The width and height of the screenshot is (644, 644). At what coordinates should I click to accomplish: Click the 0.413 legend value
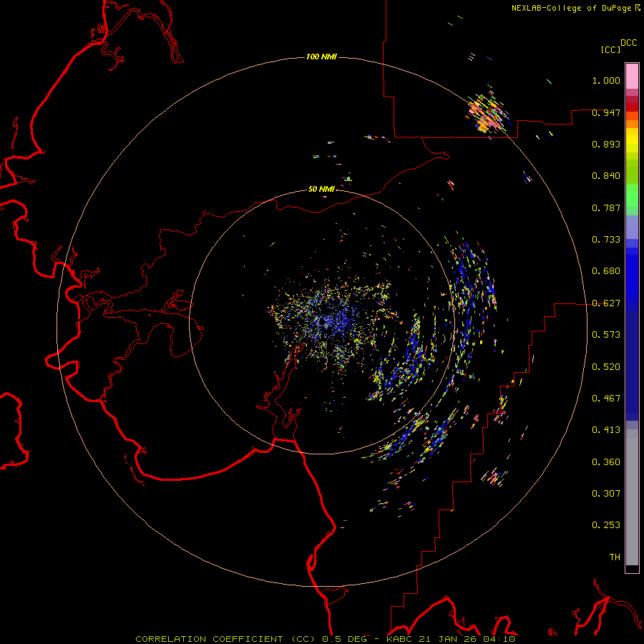pyautogui.click(x=606, y=430)
